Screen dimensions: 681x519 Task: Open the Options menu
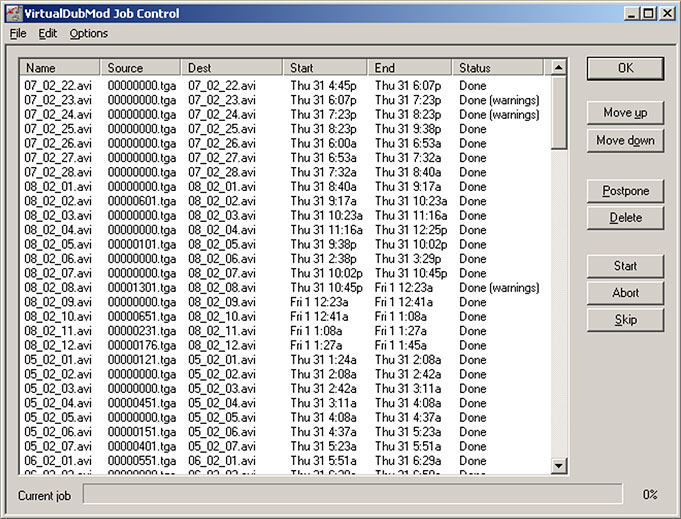88,33
